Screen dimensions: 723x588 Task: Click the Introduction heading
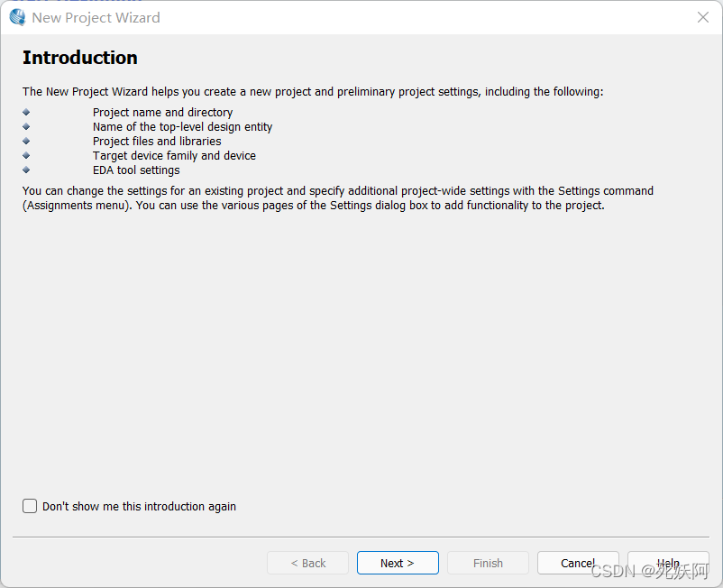point(79,58)
